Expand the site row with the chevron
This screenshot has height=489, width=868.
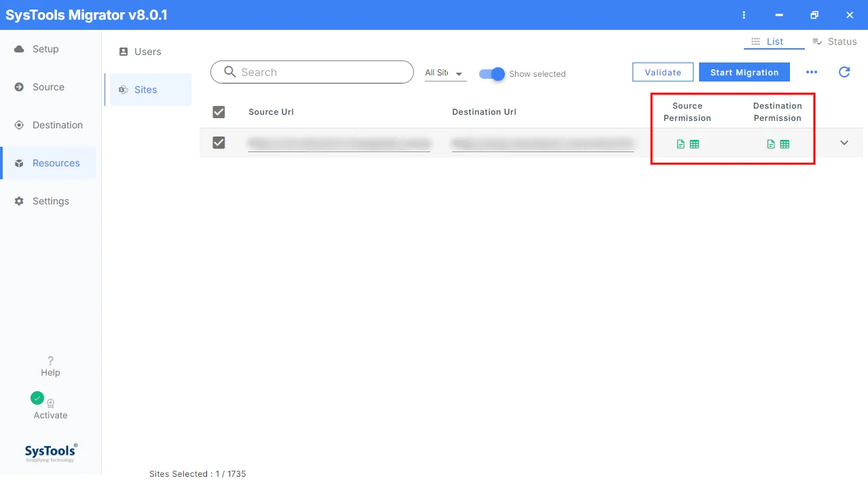coord(844,143)
